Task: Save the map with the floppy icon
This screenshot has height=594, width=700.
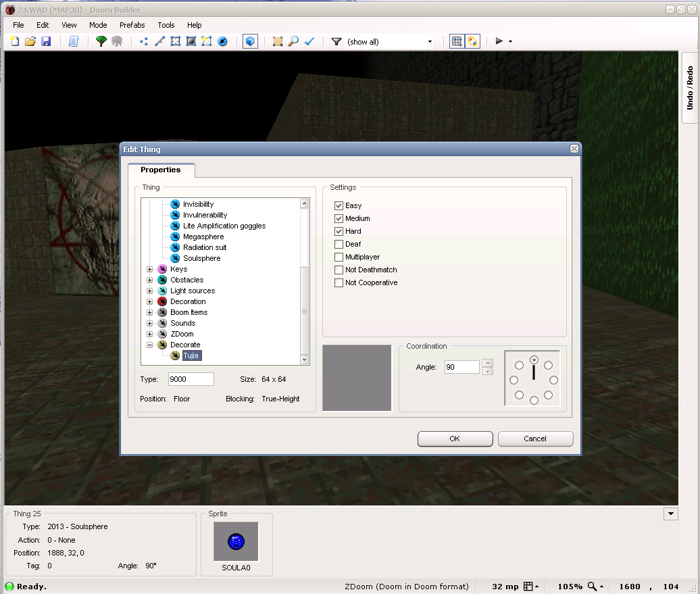Action: 46,41
